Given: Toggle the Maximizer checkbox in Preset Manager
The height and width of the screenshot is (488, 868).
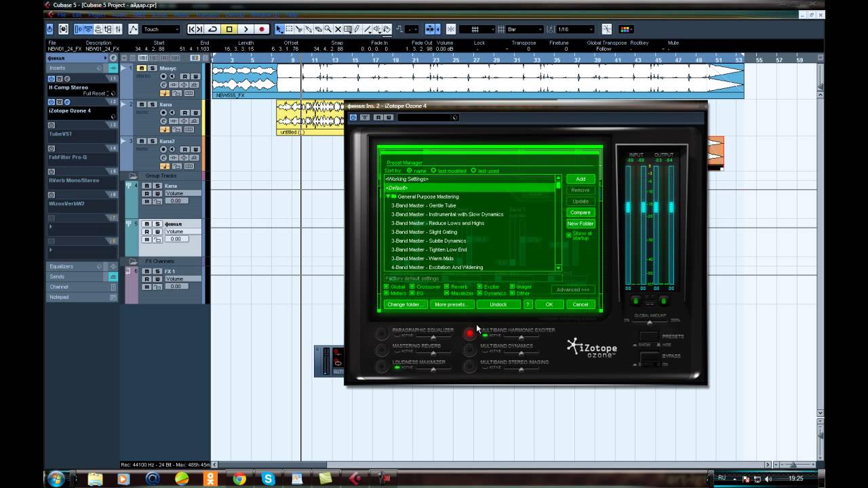Looking at the screenshot, I should [446, 293].
